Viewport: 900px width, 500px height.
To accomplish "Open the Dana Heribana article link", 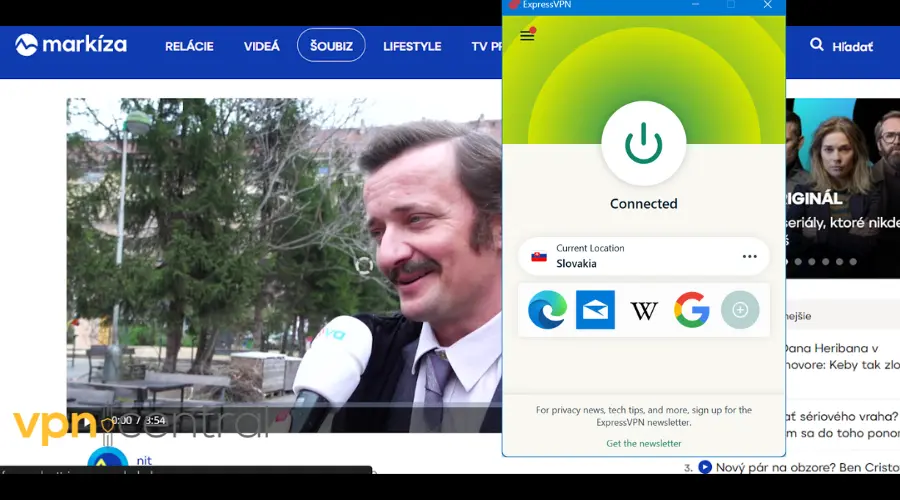I will point(841,356).
